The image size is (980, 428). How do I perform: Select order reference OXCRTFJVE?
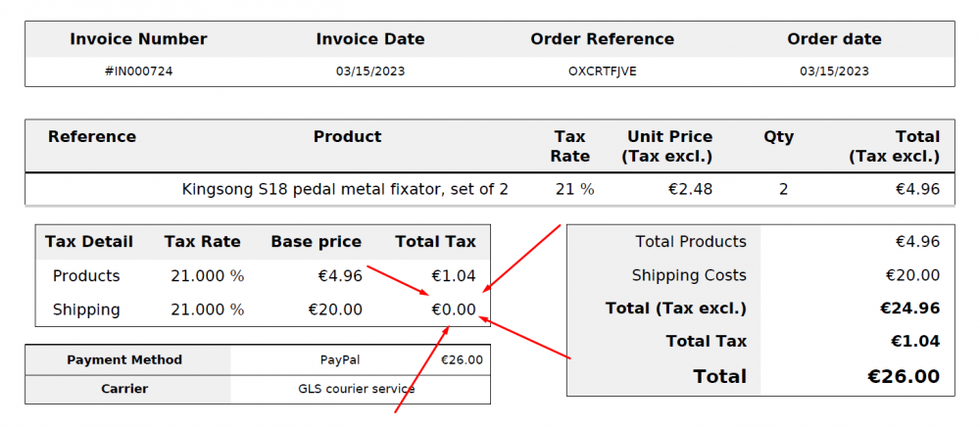click(x=602, y=71)
